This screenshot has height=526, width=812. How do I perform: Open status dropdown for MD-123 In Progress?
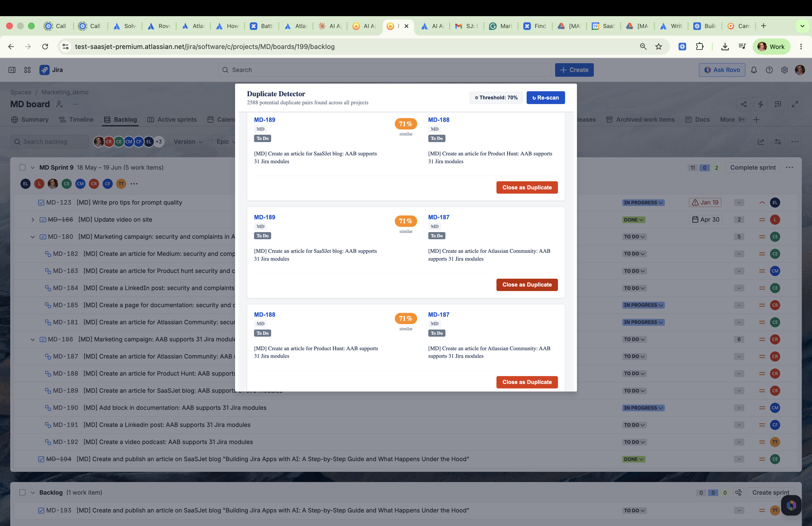click(643, 203)
